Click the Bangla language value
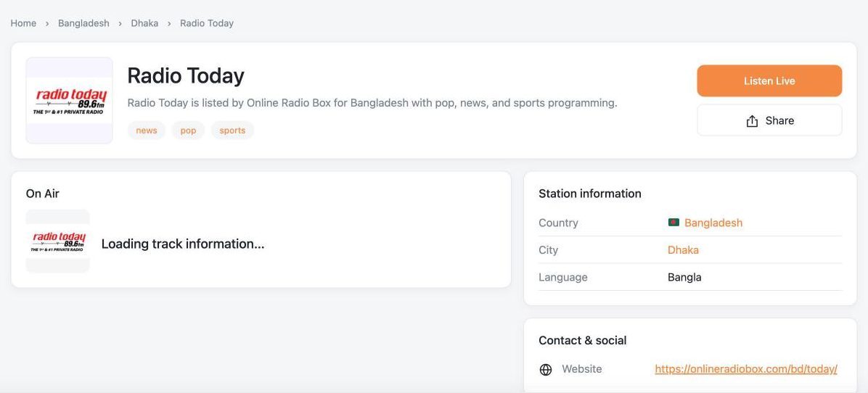 [x=685, y=277]
